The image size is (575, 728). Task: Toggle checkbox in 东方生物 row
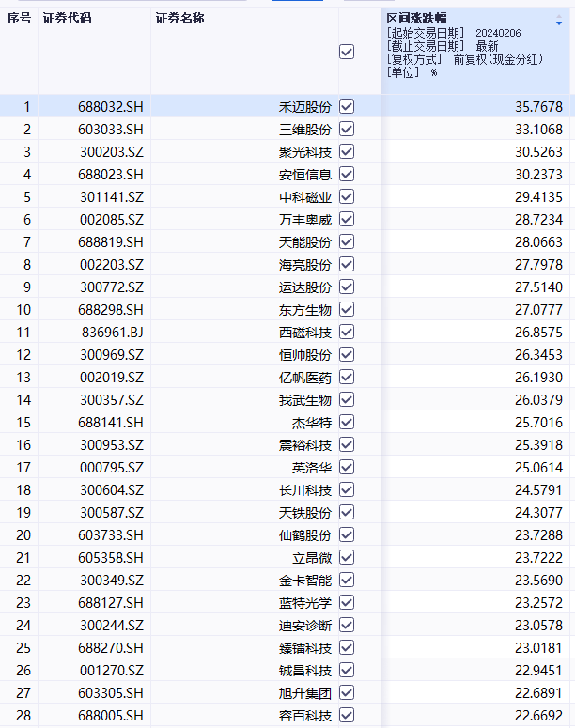coord(347,309)
